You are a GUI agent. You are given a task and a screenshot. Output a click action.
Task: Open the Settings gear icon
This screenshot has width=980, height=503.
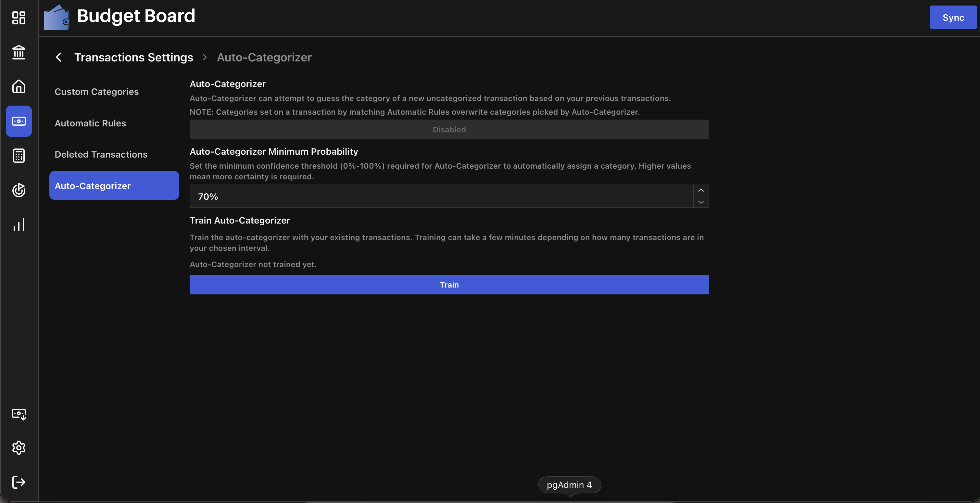pyautogui.click(x=19, y=448)
